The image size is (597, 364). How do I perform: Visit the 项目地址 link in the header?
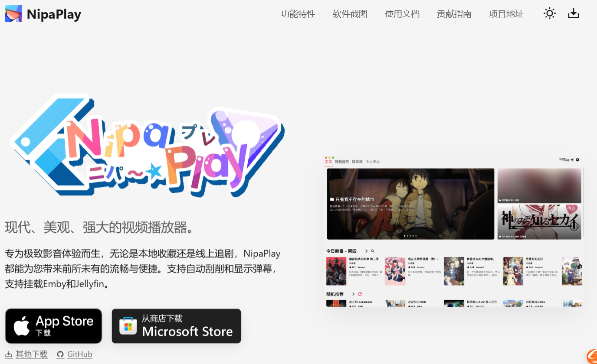coord(506,14)
